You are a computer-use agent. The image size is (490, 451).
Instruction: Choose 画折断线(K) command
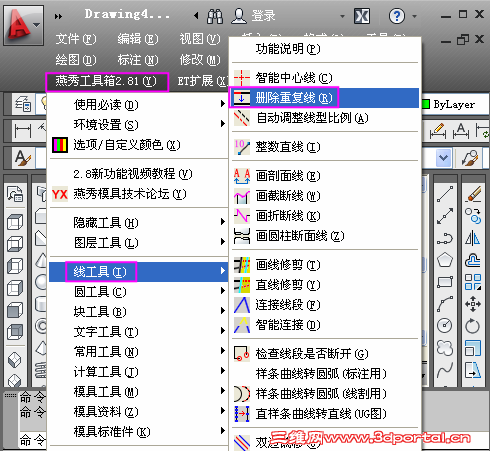point(325,216)
